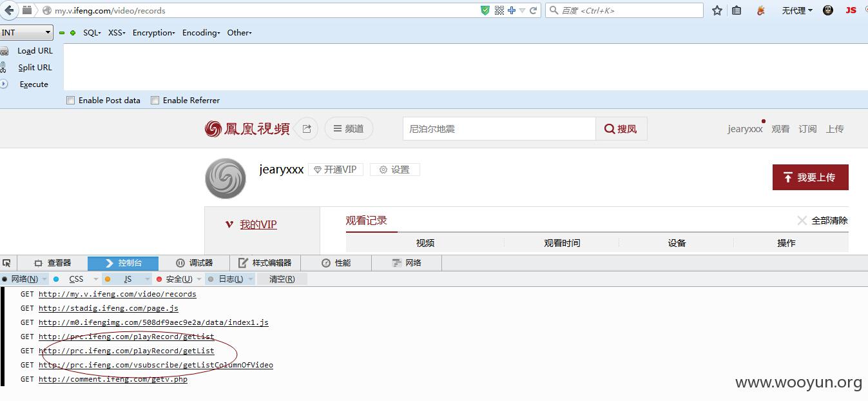Open the 无代理 proxy dropdown
The width and height of the screenshot is (868, 401).
coord(797,10)
